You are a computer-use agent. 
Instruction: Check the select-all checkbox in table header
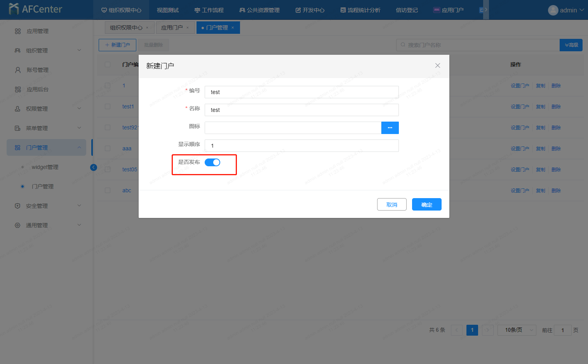[x=108, y=64]
